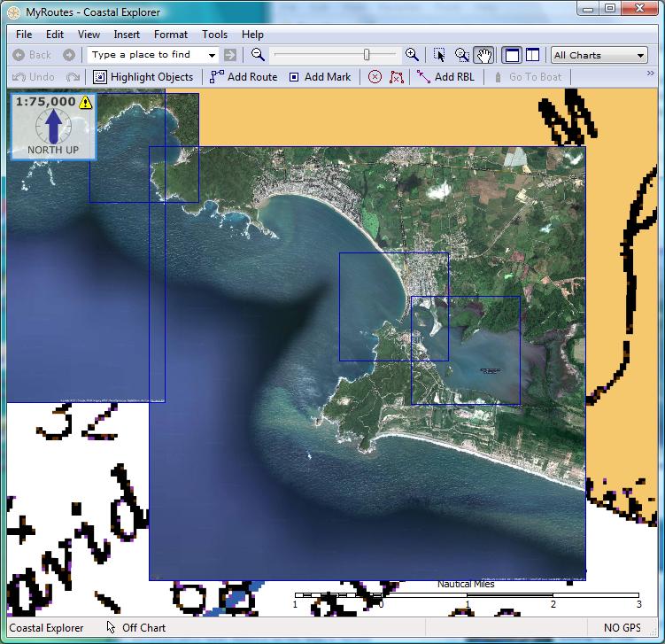Image resolution: width=665 pixels, height=644 pixels.
Task: Click the Back navigation button
Action: (x=32, y=55)
